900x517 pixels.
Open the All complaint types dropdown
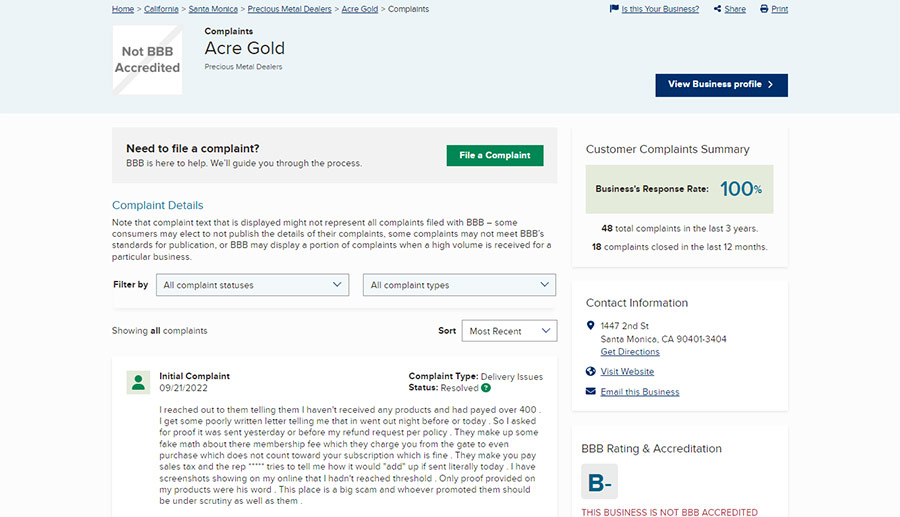459,285
